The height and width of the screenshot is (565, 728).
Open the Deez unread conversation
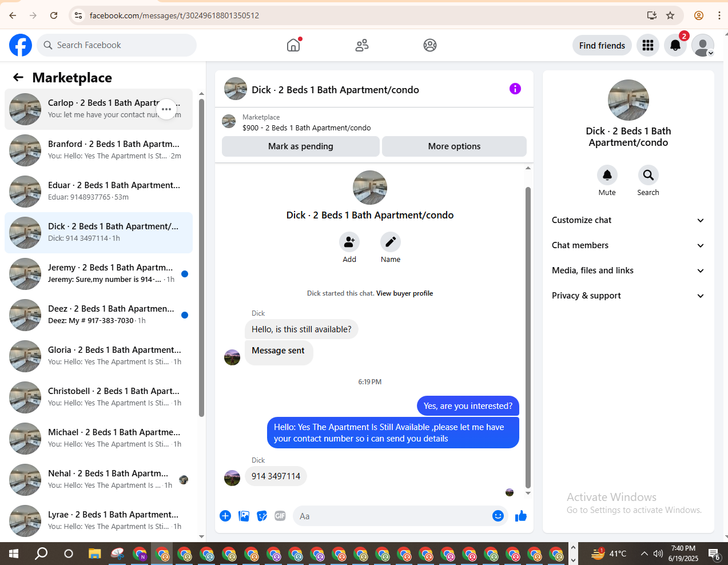(x=98, y=315)
